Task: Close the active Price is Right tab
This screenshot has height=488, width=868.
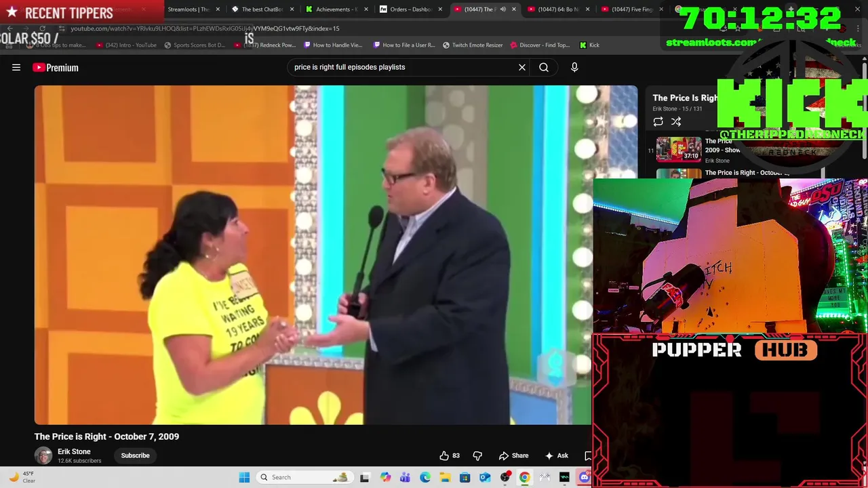Action: [514, 9]
